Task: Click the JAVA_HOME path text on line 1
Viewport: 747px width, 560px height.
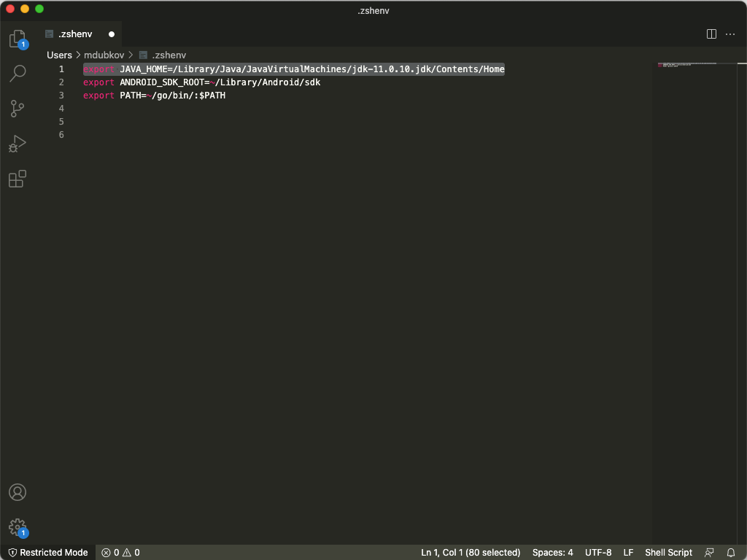Action: (312, 69)
